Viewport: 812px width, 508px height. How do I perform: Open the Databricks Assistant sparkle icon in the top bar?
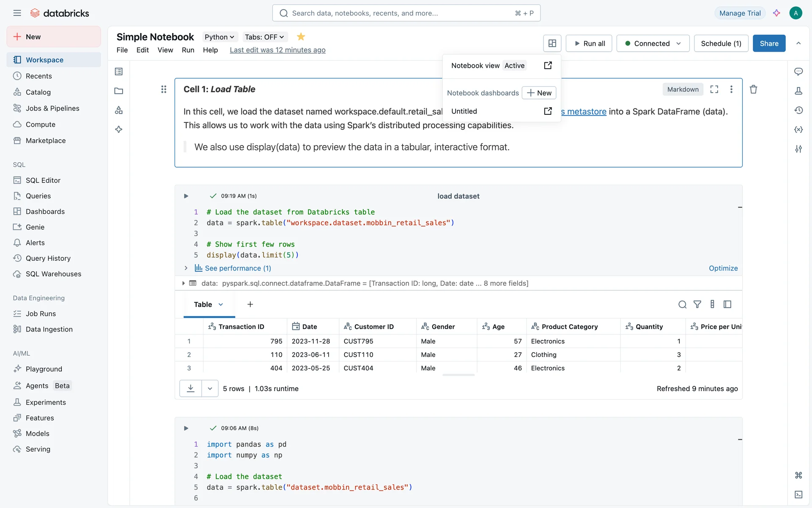[x=776, y=13]
